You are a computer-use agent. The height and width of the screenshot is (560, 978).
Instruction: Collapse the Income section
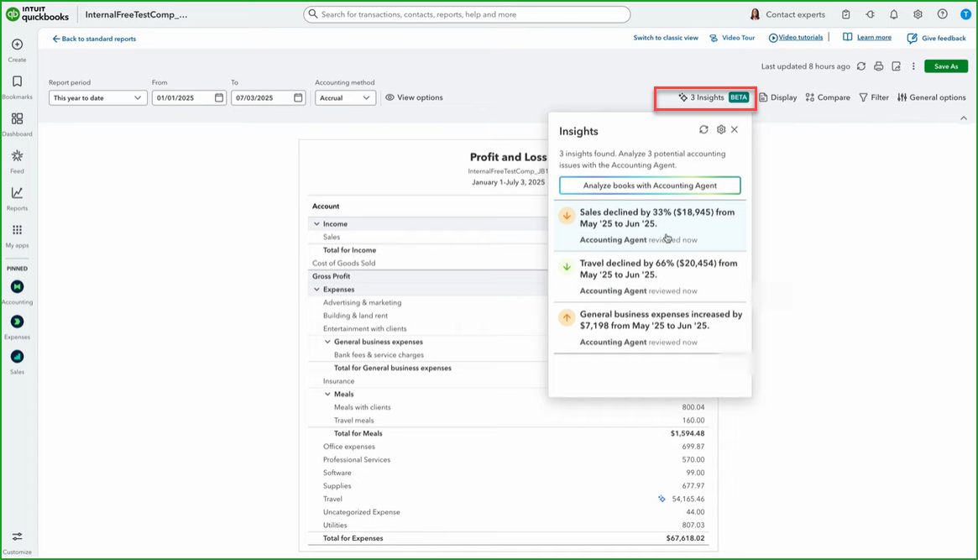[316, 224]
